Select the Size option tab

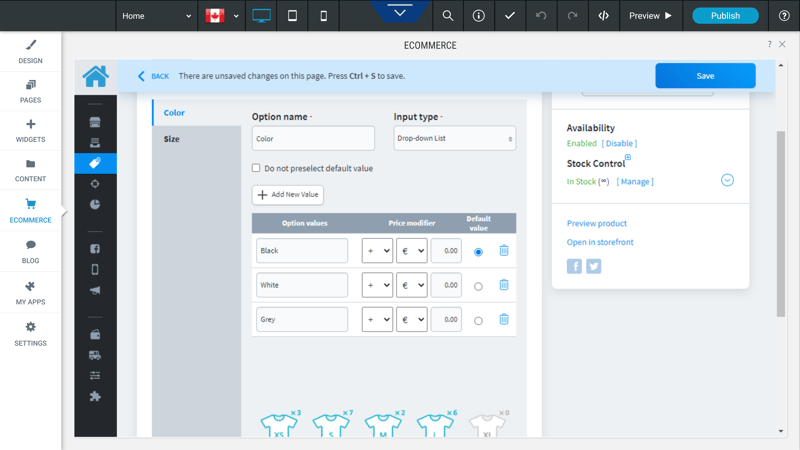pyautogui.click(x=172, y=139)
